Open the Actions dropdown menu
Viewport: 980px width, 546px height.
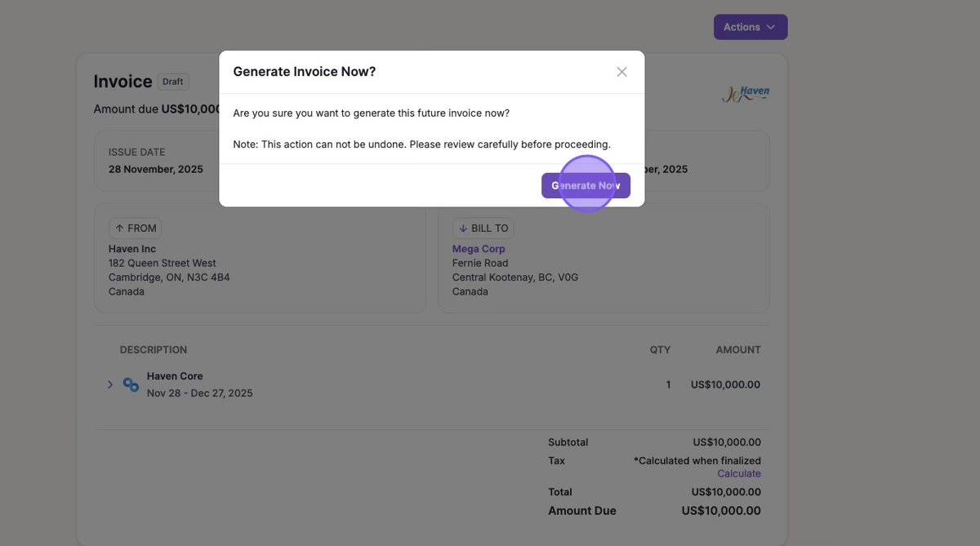tap(750, 27)
